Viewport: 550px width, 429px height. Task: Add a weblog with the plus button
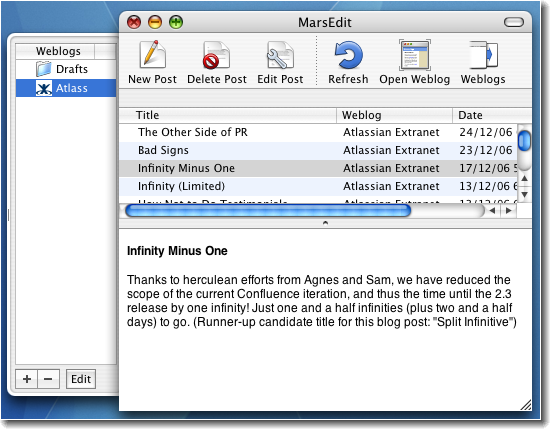[x=27, y=379]
